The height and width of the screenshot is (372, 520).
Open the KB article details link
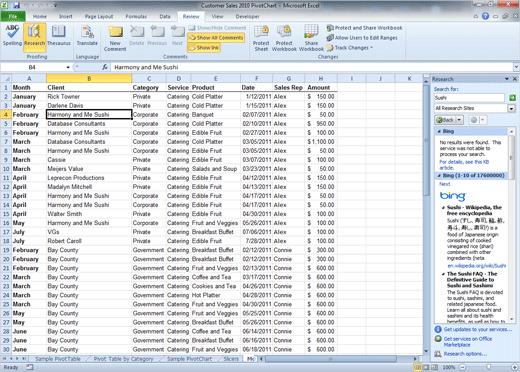coord(464,165)
